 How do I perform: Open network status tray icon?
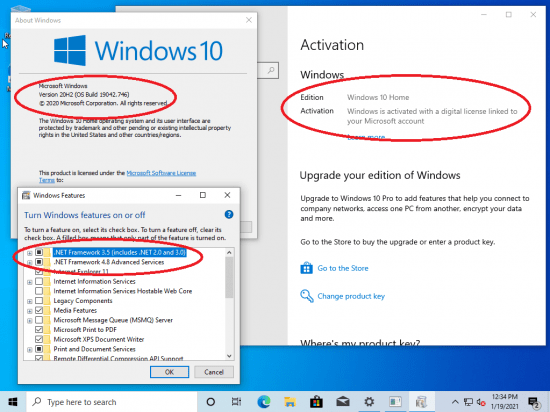468,402
